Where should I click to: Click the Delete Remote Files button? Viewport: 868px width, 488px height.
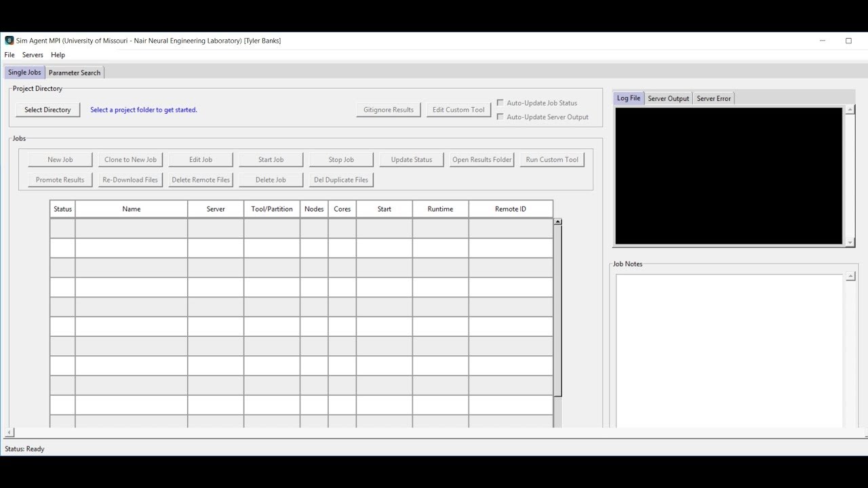point(201,180)
